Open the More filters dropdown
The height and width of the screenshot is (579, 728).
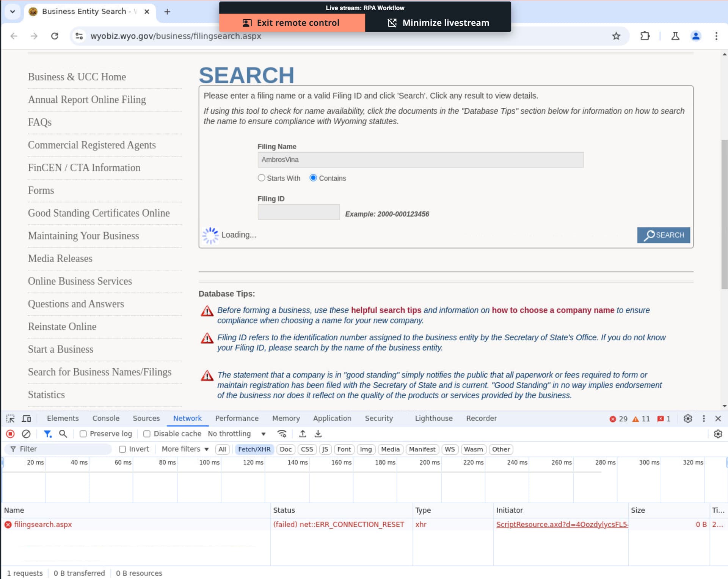185,449
